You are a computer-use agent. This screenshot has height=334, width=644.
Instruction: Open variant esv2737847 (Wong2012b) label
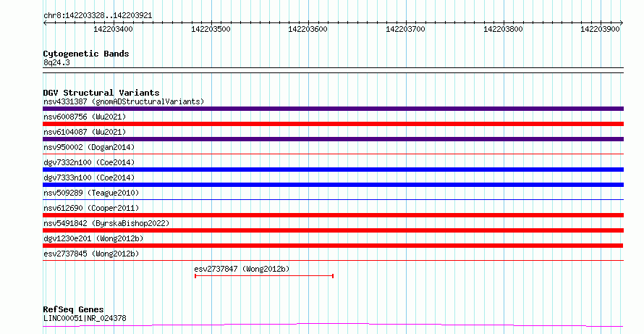click(x=242, y=270)
